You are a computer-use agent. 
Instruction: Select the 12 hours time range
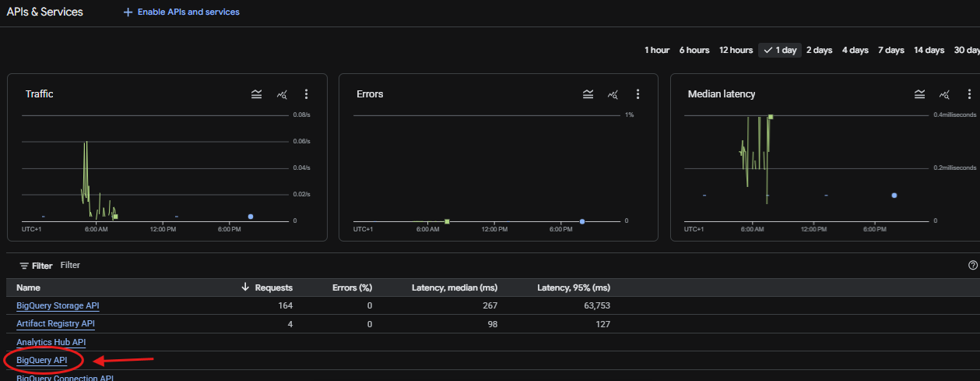pos(736,50)
